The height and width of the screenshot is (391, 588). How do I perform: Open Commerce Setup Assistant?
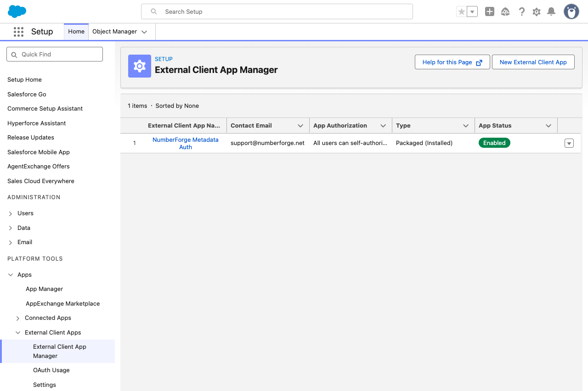coord(45,108)
